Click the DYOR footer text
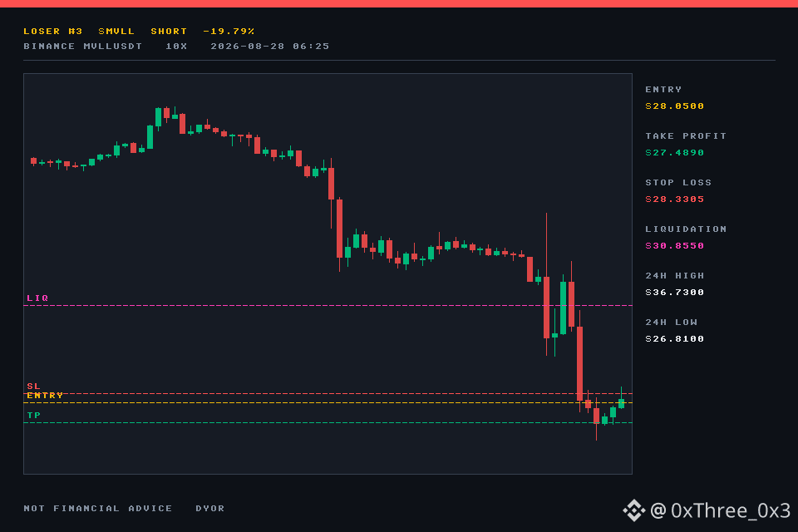798x532 pixels. point(210,509)
